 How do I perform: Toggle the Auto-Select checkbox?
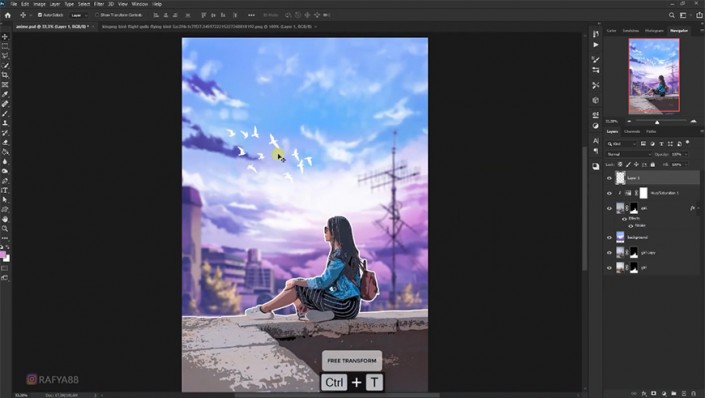point(40,15)
